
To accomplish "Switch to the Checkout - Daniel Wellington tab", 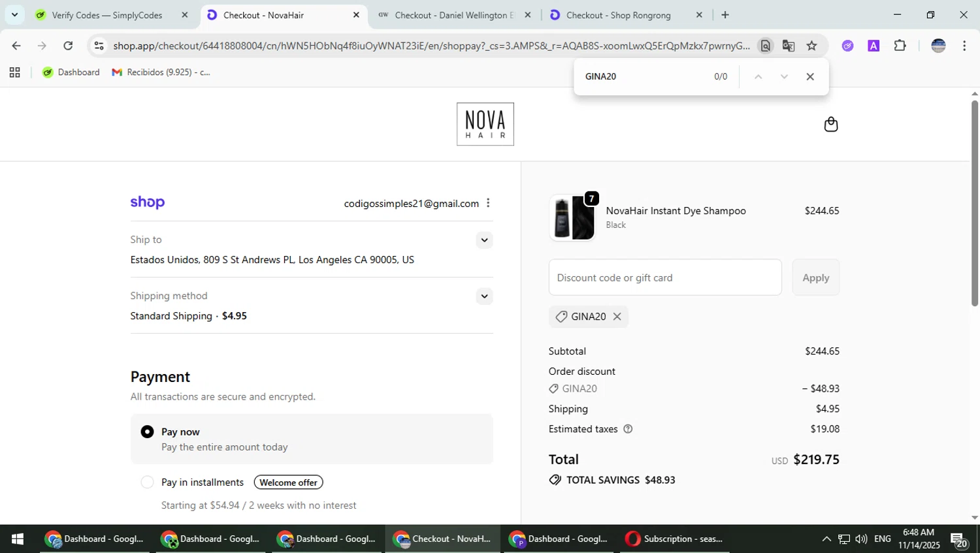I will point(454,15).
